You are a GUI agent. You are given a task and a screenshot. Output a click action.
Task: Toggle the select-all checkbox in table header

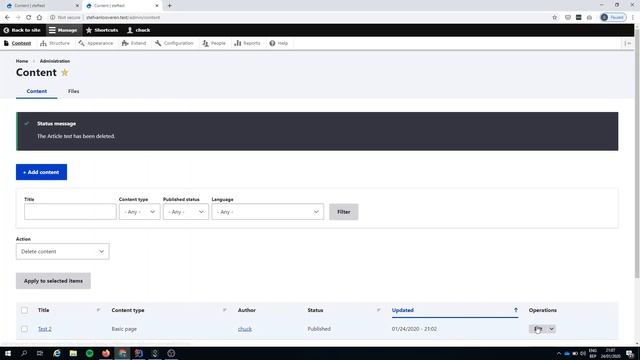pyautogui.click(x=24, y=310)
